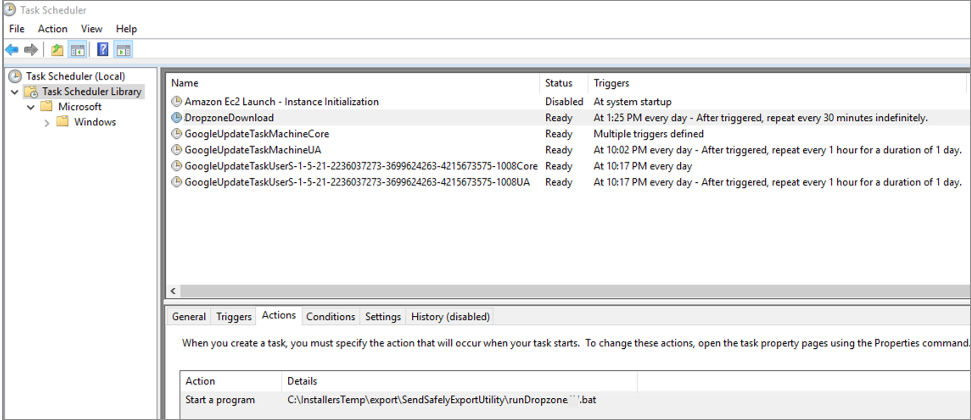This screenshot has width=971, height=420.
Task: Sort by the Status column header
Action: click(564, 83)
